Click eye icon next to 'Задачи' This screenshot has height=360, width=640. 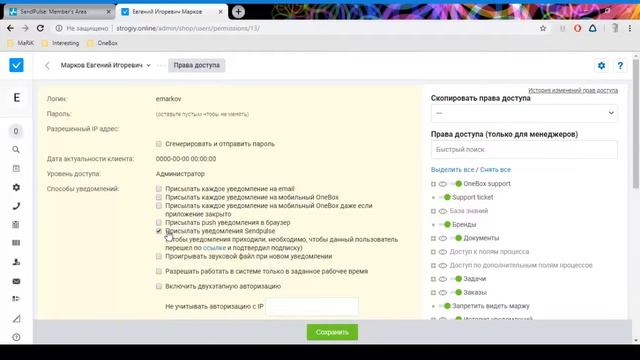443,279
